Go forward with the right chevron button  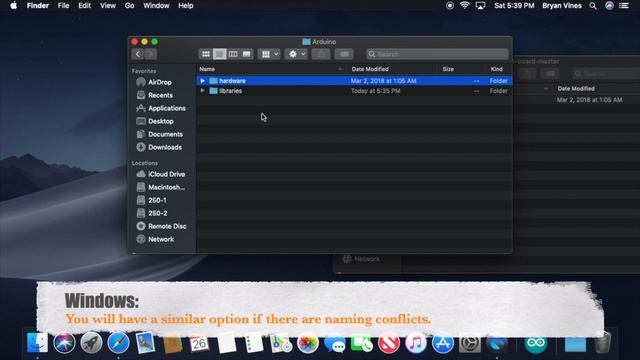(x=151, y=54)
